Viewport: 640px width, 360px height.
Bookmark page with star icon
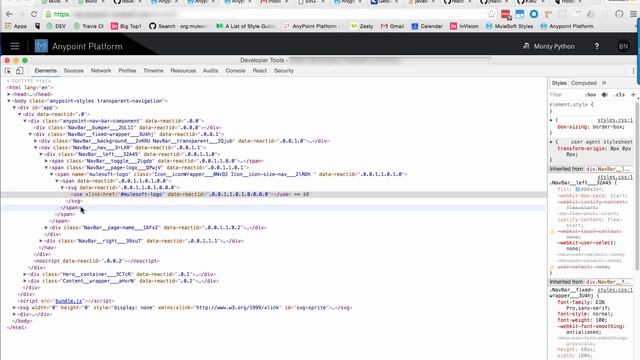pyautogui.click(x=491, y=14)
